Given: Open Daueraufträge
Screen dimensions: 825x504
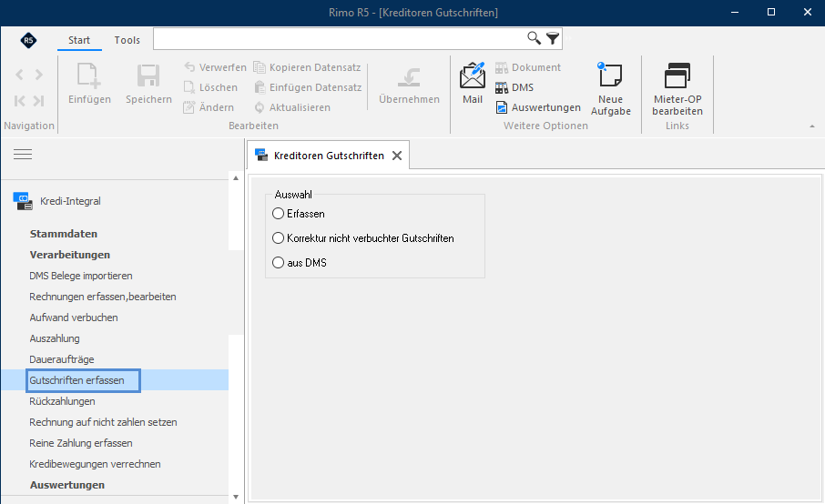Looking at the screenshot, I should pyautogui.click(x=62, y=360).
